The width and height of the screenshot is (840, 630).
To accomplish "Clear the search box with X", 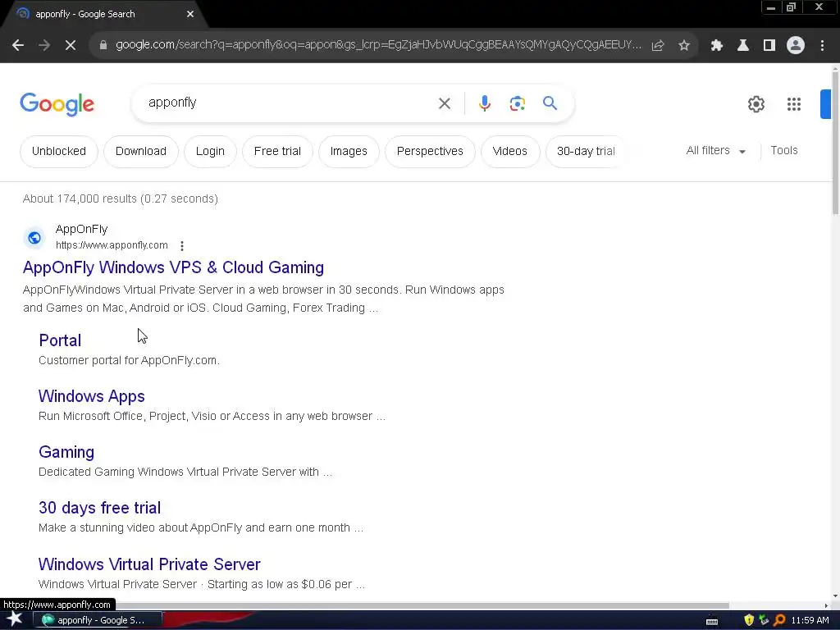I will [x=445, y=103].
